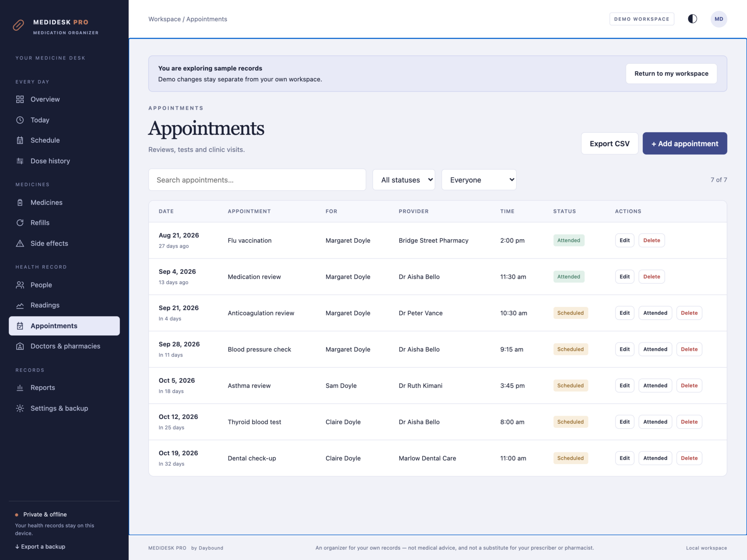Open the All statuses dropdown
Screen dimensions: 747x560
pyautogui.click(x=403, y=180)
